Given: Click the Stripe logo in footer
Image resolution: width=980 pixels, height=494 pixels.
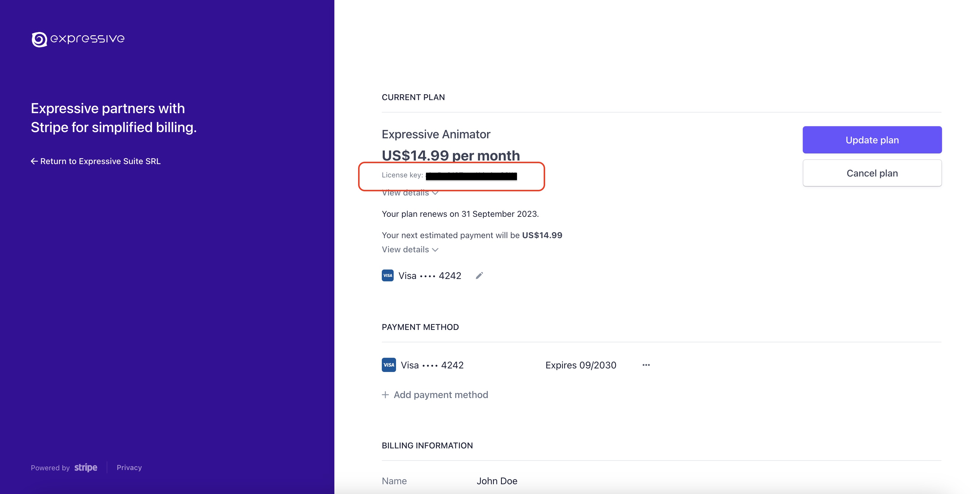Looking at the screenshot, I should [86, 468].
